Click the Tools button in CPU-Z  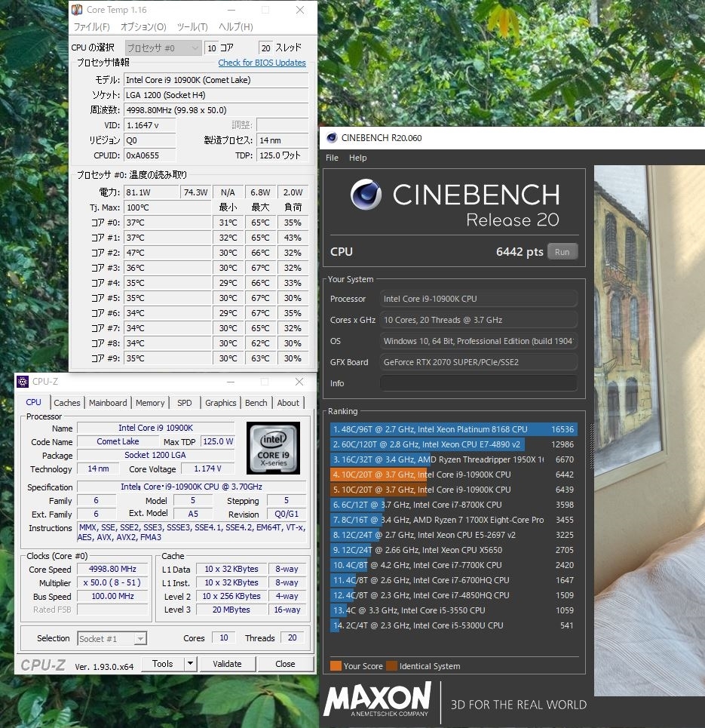click(162, 664)
